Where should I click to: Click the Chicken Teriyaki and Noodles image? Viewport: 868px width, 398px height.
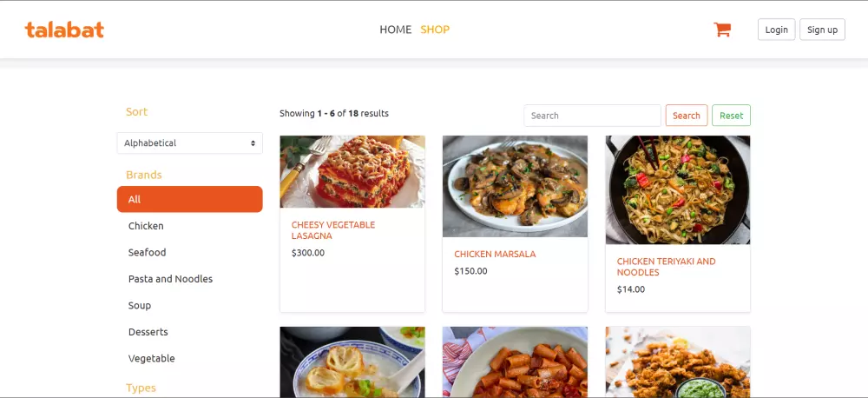click(x=678, y=189)
